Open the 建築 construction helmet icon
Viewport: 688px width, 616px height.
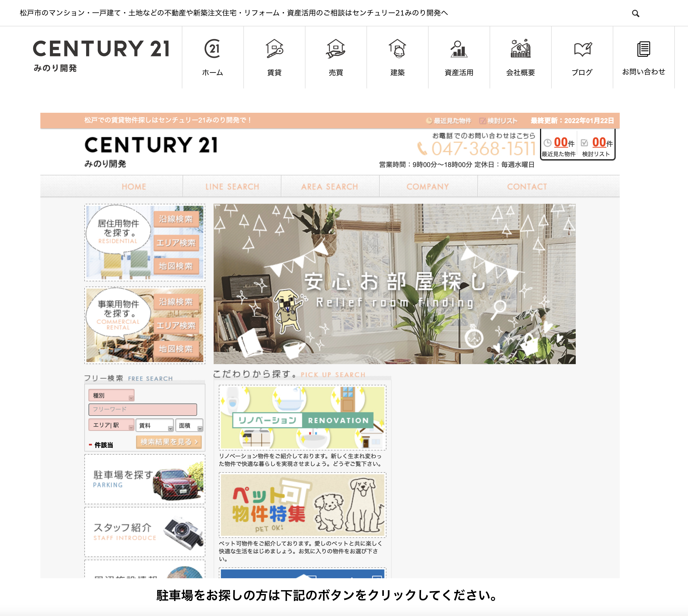pyautogui.click(x=397, y=49)
